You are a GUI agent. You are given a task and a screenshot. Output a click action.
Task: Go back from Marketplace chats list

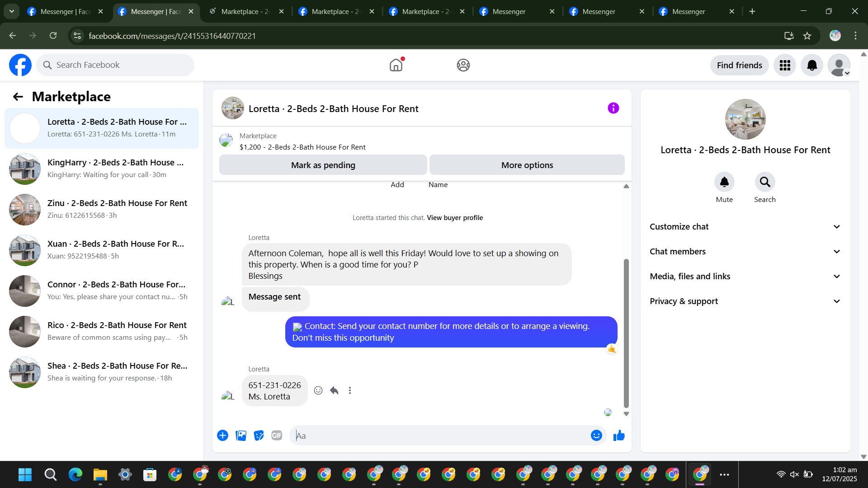tap(18, 97)
